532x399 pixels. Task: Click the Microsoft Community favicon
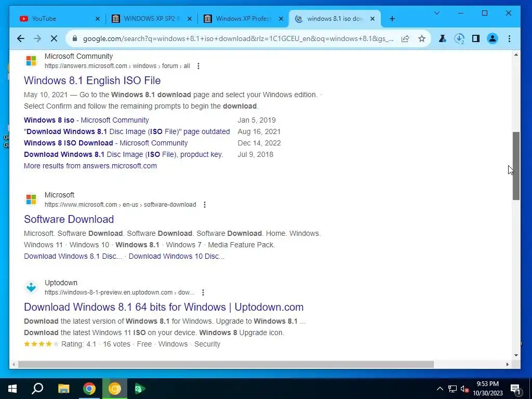click(x=31, y=61)
